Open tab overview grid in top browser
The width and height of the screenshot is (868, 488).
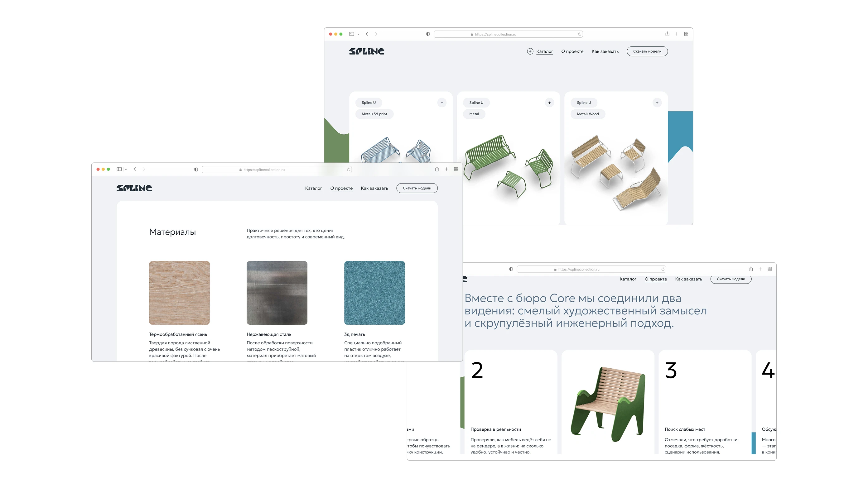(x=686, y=34)
